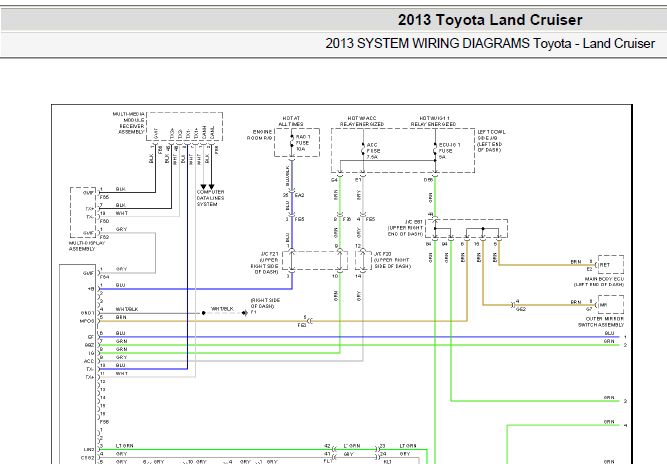This screenshot has width=667, height=464.
Task: Click the 'HOT W/ IG1 RELAY ENERGIZED' label
Action: (x=433, y=121)
